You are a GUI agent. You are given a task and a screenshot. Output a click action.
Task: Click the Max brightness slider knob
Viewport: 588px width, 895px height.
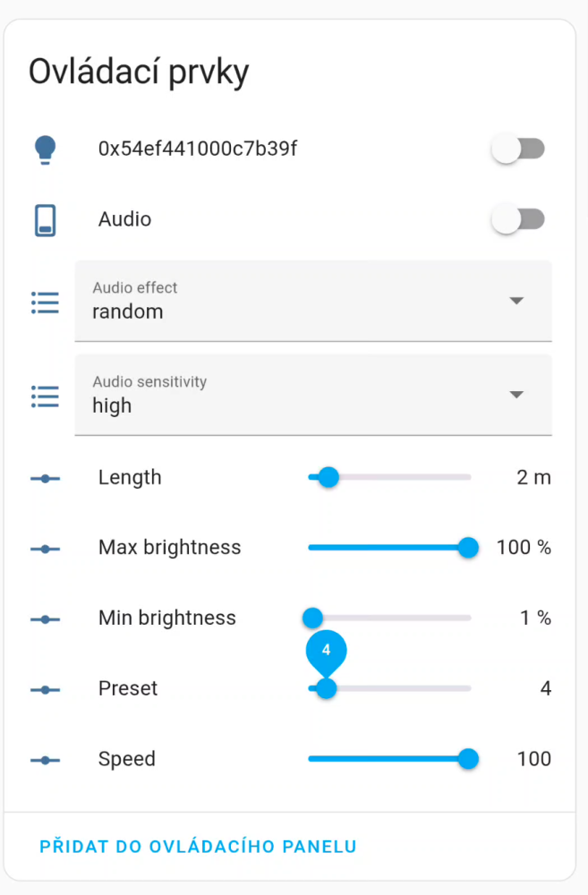468,548
